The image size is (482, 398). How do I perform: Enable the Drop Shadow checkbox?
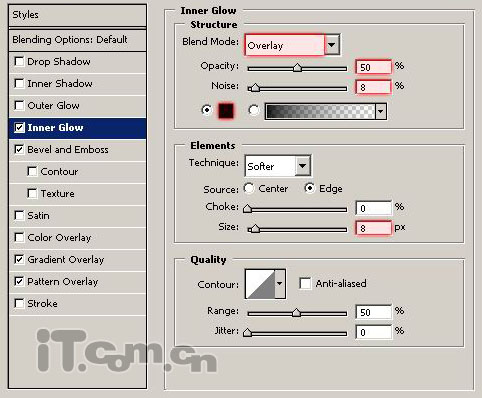(x=19, y=62)
